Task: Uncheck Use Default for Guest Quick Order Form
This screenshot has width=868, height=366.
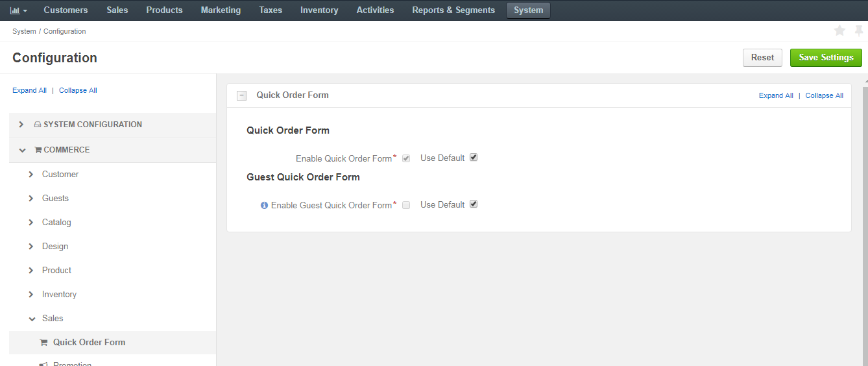Action: pyautogui.click(x=474, y=204)
